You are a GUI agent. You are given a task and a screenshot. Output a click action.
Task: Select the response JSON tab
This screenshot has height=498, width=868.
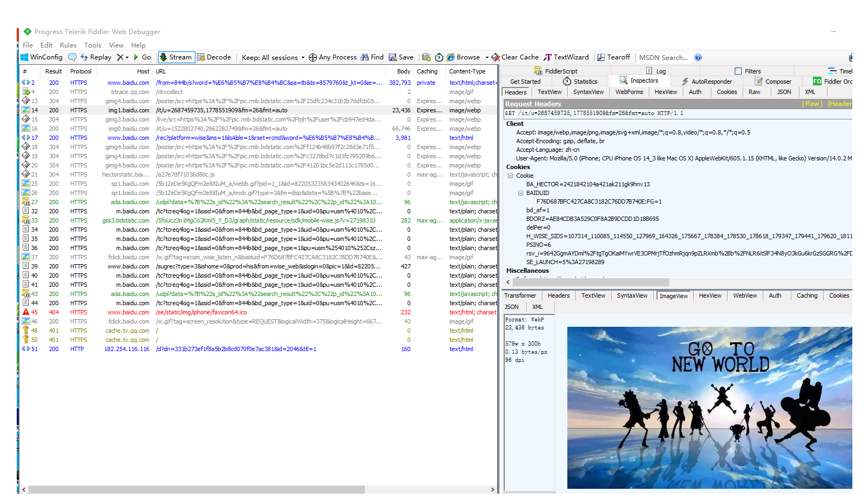click(x=512, y=307)
